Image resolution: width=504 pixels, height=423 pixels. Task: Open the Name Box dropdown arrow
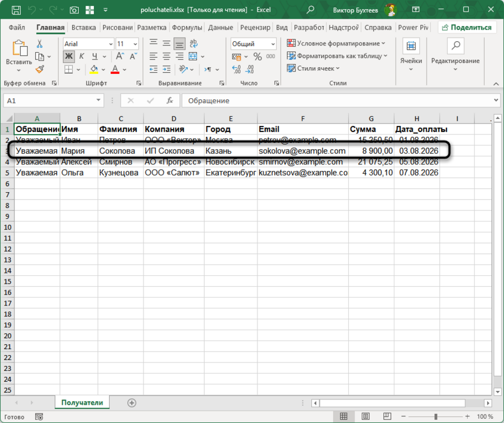point(98,101)
